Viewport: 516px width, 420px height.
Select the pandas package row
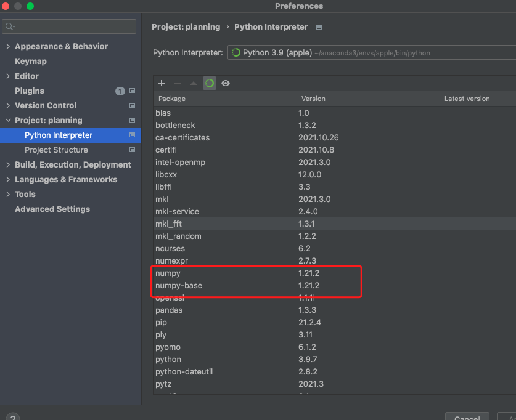click(334, 310)
